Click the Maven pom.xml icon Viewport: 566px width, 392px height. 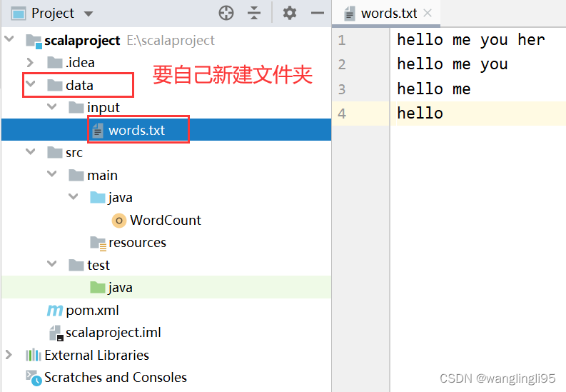(x=55, y=311)
